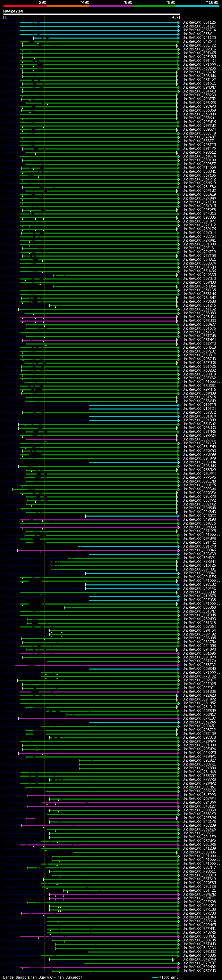
Task: Click the green ~80% identity legend segment
Action: click(154, 6)
